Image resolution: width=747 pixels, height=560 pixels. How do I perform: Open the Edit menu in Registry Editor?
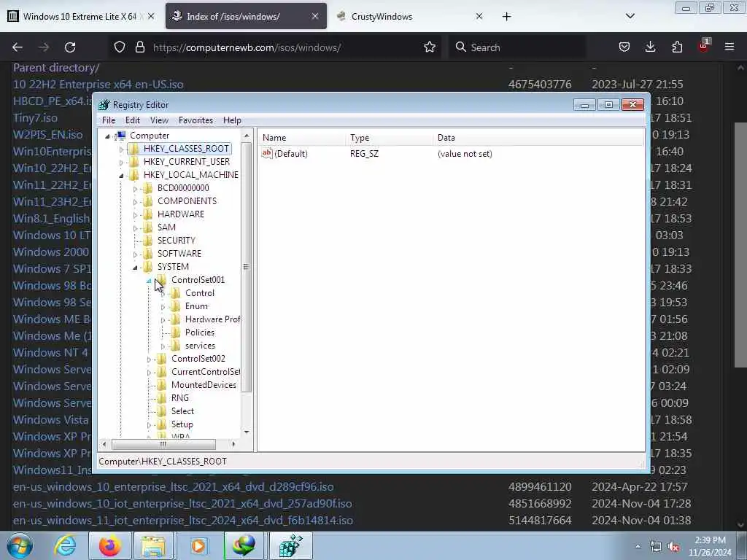pyautogui.click(x=133, y=120)
